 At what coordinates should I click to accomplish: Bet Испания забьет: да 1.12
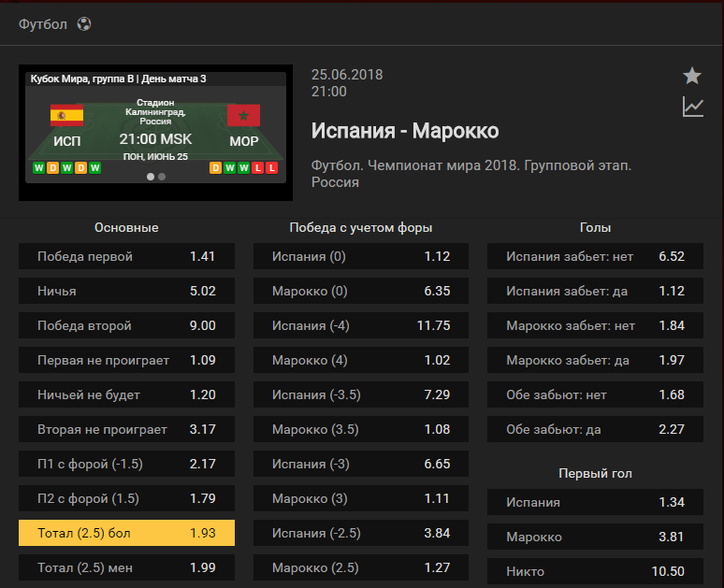[x=595, y=291]
